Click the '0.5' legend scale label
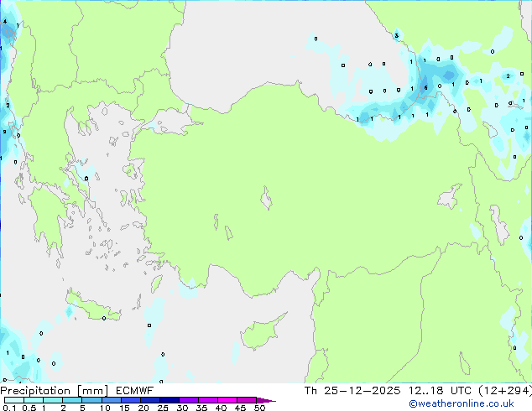532x411 pixels. click(29, 408)
